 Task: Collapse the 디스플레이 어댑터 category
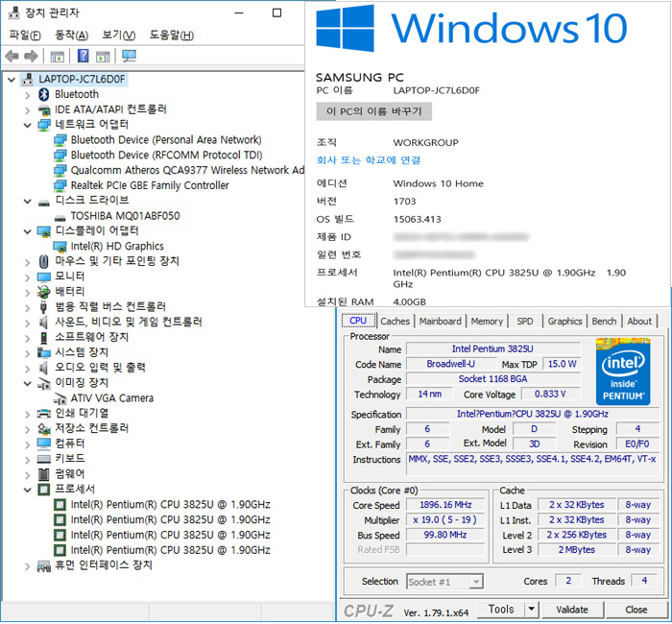click(28, 231)
